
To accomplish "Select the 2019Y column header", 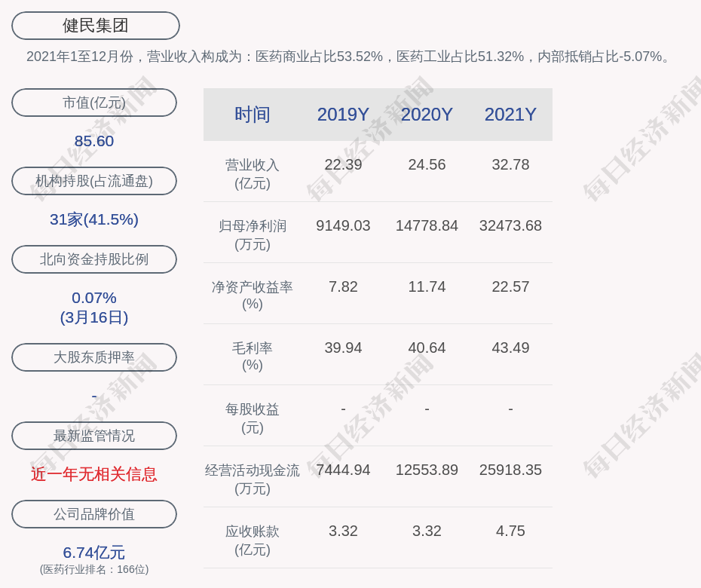I will (x=343, y=115).
